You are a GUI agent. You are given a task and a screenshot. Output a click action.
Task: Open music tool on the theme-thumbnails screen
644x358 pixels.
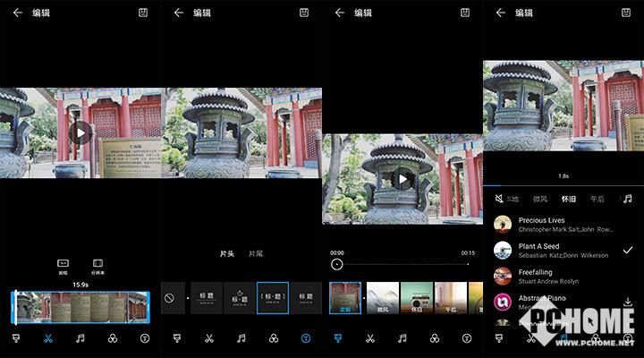[x=402, y=338]
